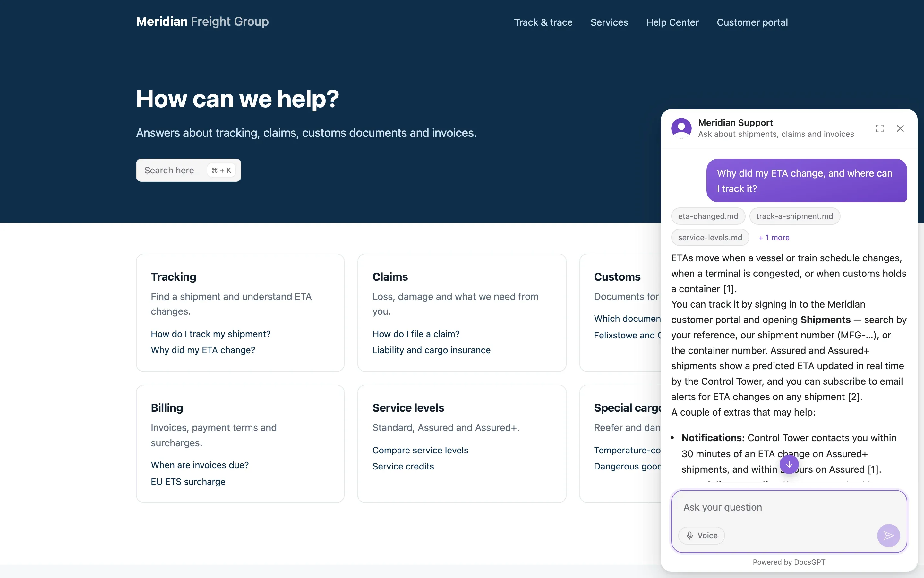Open the eta-changed.md source chip
The image size is (924, 578).
pos(708,216)
